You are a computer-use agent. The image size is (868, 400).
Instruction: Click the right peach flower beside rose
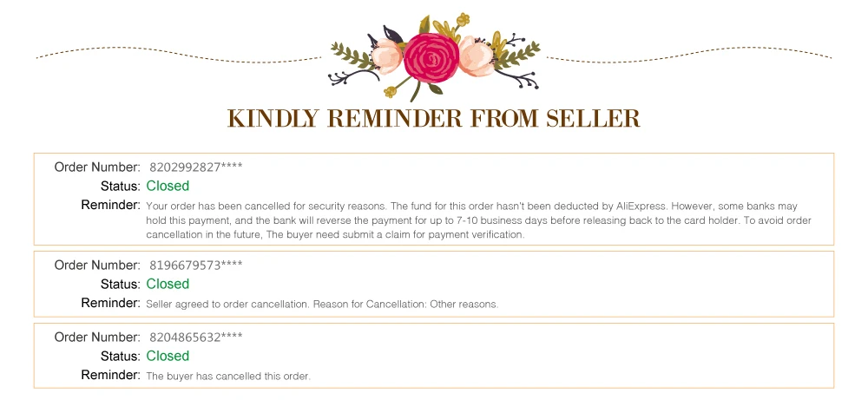[476, 56]
